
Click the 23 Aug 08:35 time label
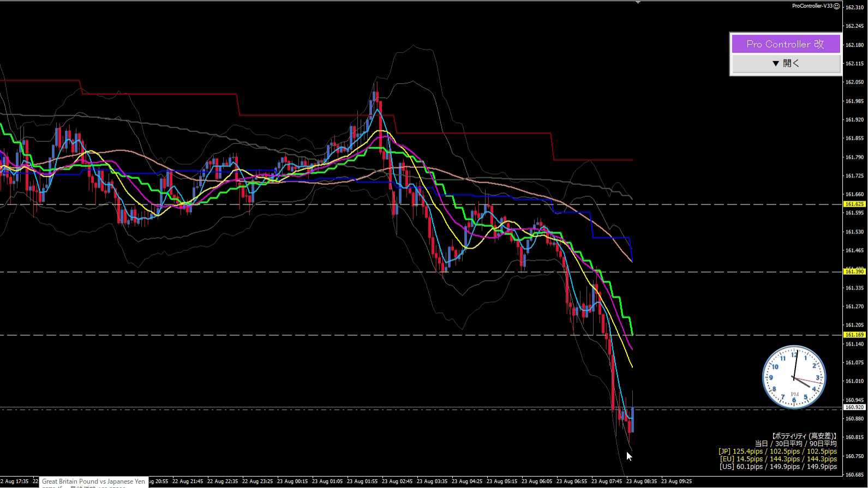point(643,481)
